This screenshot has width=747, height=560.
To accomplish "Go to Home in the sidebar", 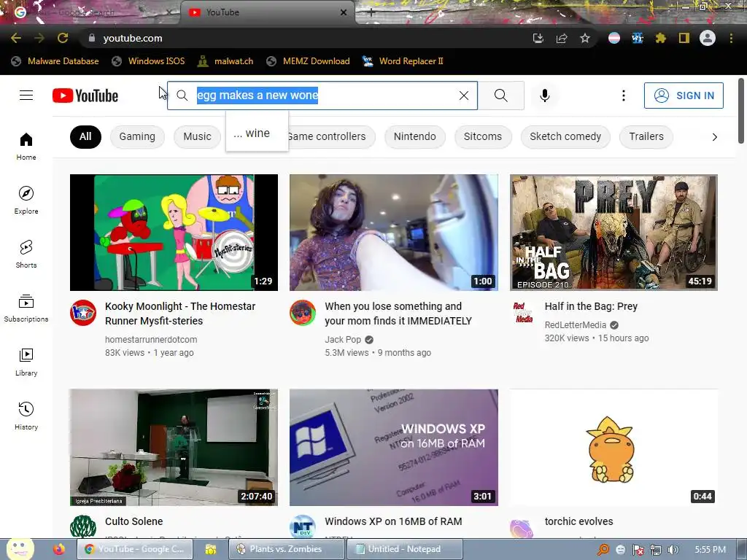I will pyautogui.click(x=26, y=146).
